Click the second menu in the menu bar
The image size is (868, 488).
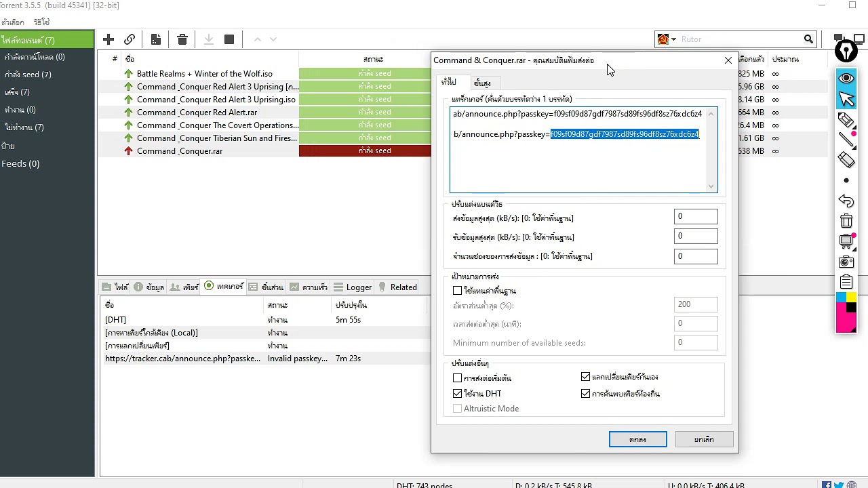click(41, 22)
